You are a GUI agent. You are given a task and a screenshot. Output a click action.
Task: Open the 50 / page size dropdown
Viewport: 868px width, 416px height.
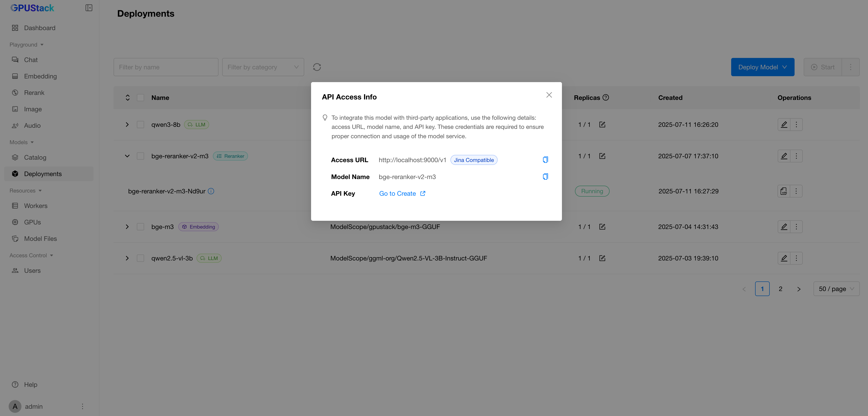(836, 289)
